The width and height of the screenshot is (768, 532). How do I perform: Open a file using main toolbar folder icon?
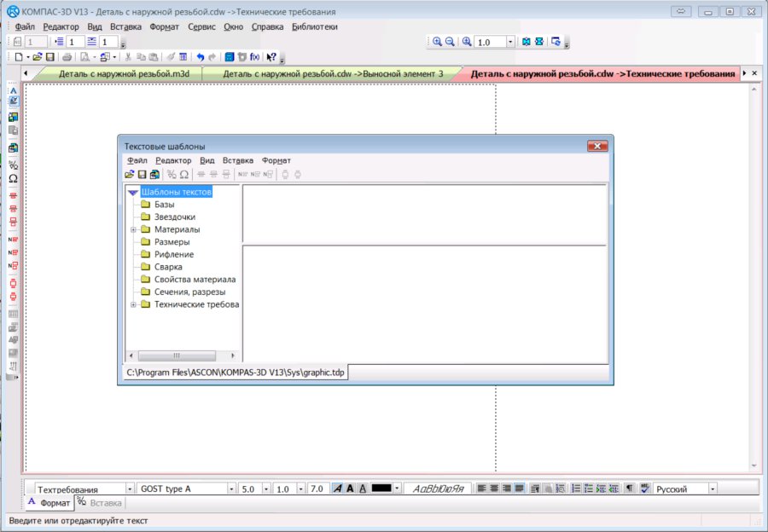(x=38, y=57)
